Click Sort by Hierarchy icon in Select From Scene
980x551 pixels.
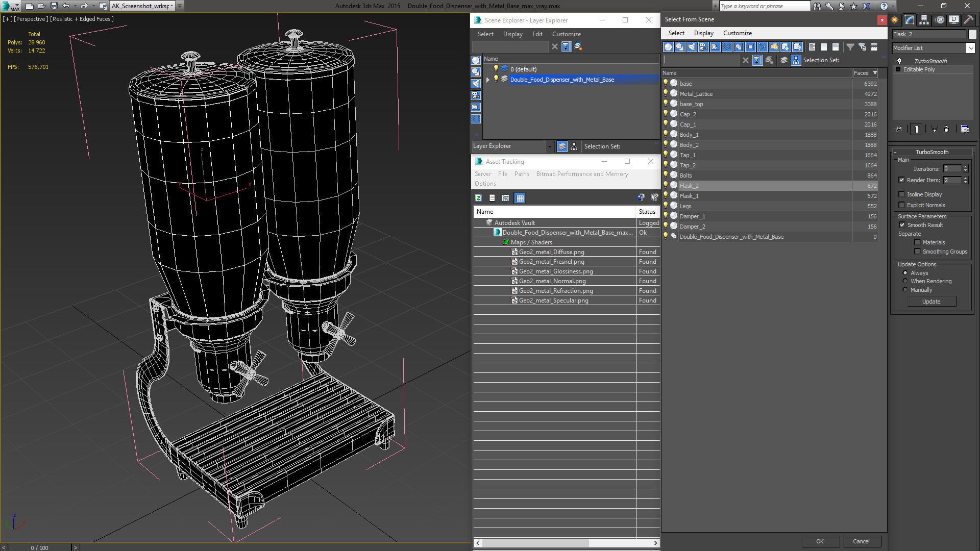tap(796, 60)
